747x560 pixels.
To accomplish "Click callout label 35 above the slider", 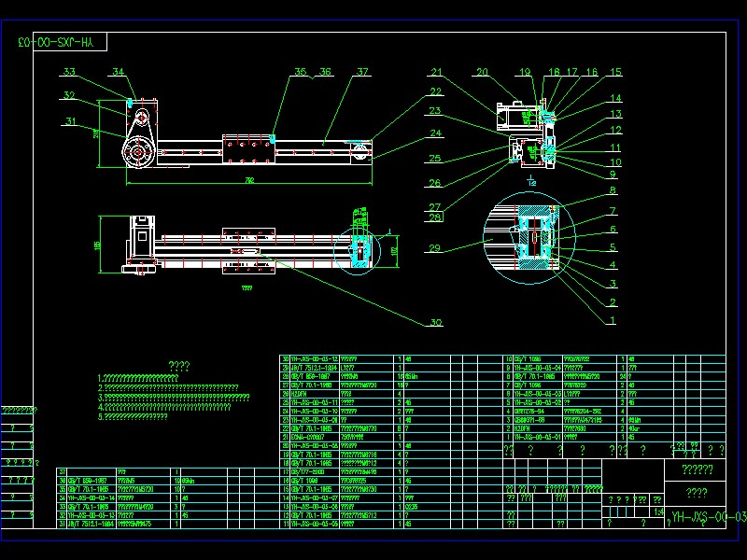I will [300, 72].
